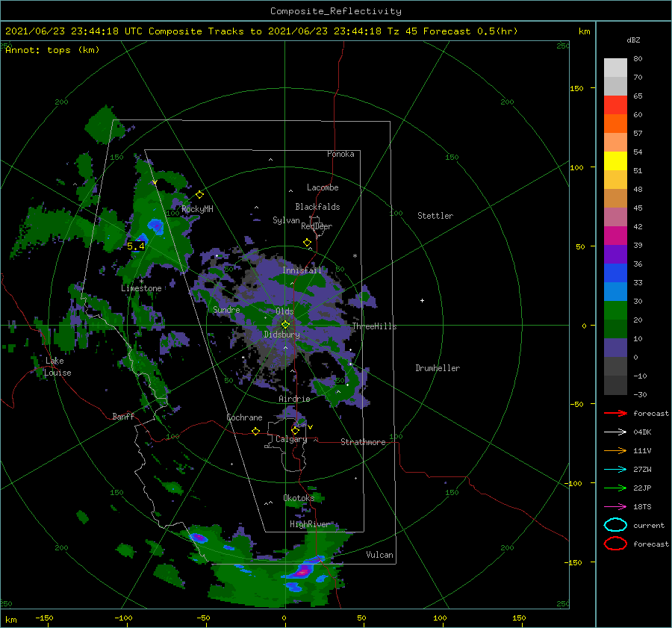The height and width of the screenshot is (628, 672).
Task: Click the yellow diamond marker below Cochrane
Action: pyautogui.click(x=255, y=431)
